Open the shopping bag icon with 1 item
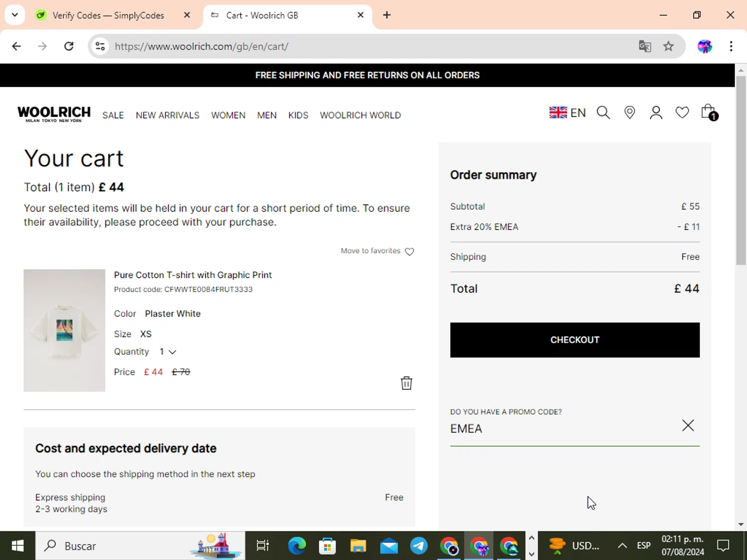Image resolution: width=747 pixels, height=560 pixels. coord(709,112)
